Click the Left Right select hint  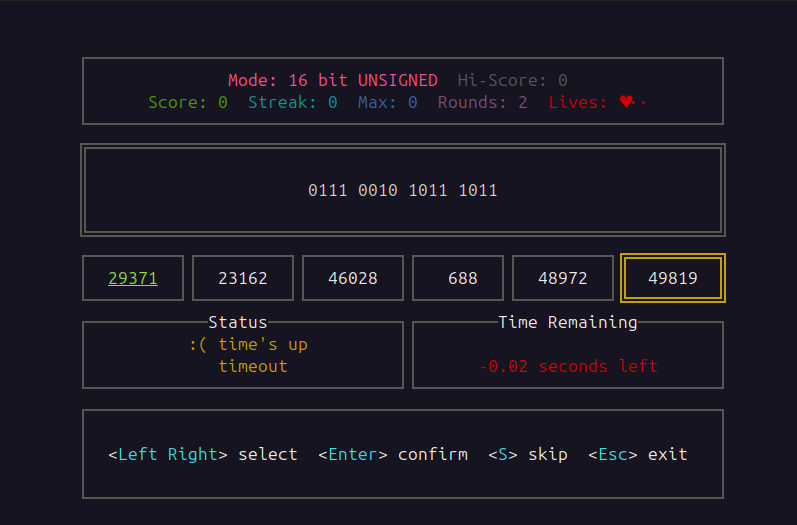click(202, 454)
